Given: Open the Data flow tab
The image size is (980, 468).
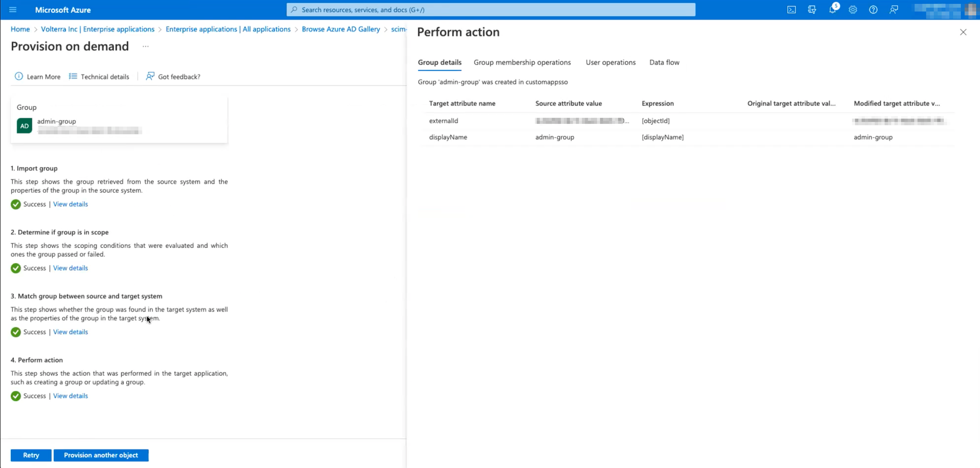Looking at the screenshot, I should click(x=664, y=62).
